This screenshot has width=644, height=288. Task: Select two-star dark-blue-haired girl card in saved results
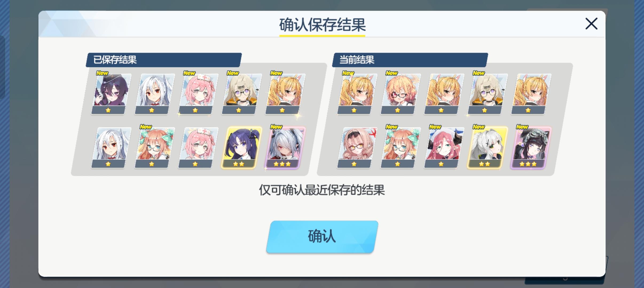tap(242, 148)
